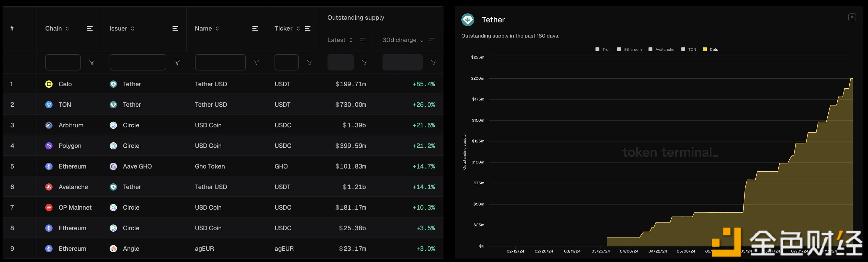Screen dimensions: 868x262
Task: Click the +85.4% change value
Action: pyautogui.click(x=424, y=84)
